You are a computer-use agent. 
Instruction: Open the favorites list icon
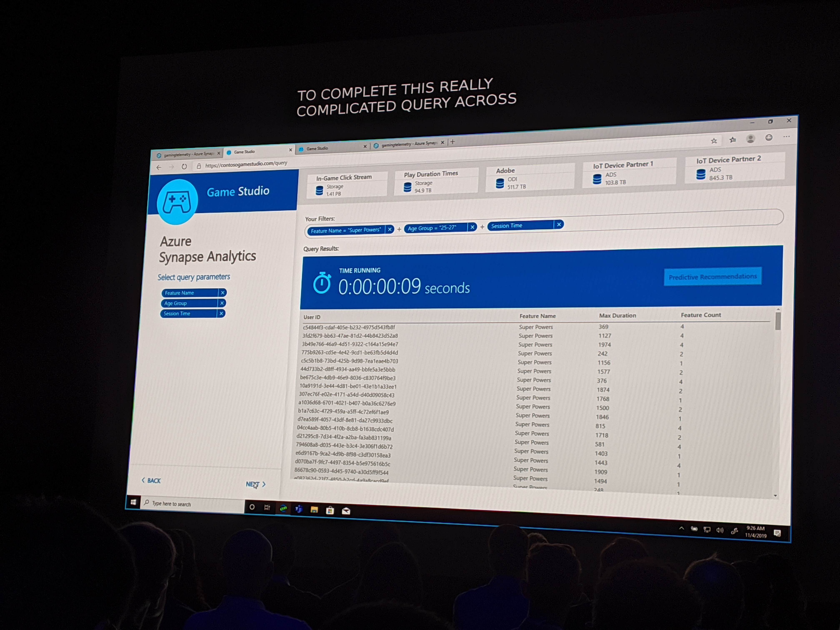(732, 140)
